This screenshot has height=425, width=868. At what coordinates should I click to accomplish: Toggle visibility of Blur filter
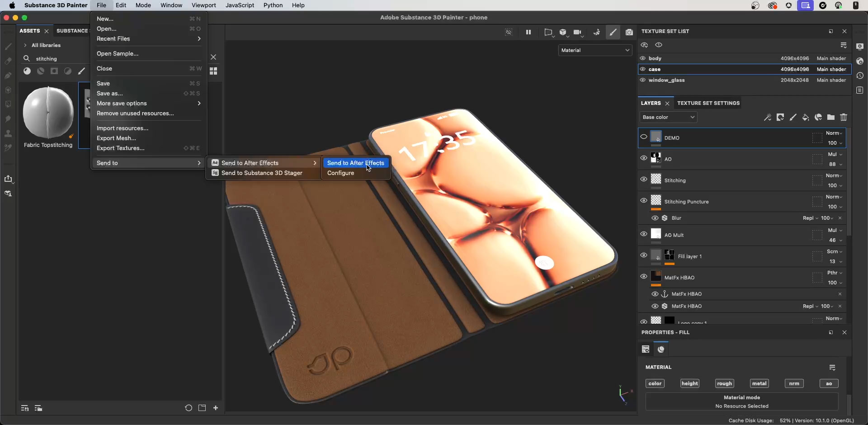tap(655, 218)
